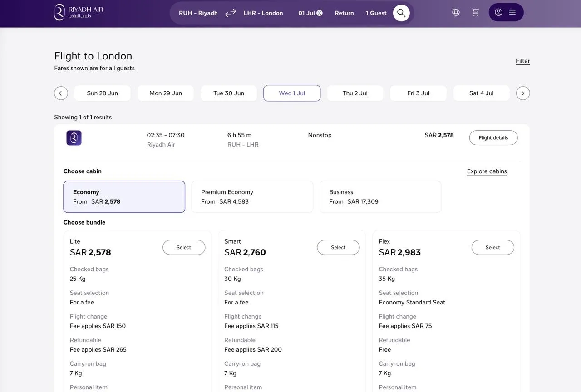
Task: Click the RUH - Riyadh origin field
Action: pyautogui.click(x=198, y=13)
